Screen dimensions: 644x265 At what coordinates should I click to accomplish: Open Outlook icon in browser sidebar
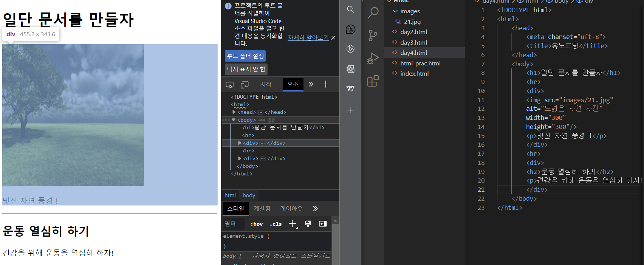click(350, 69)
